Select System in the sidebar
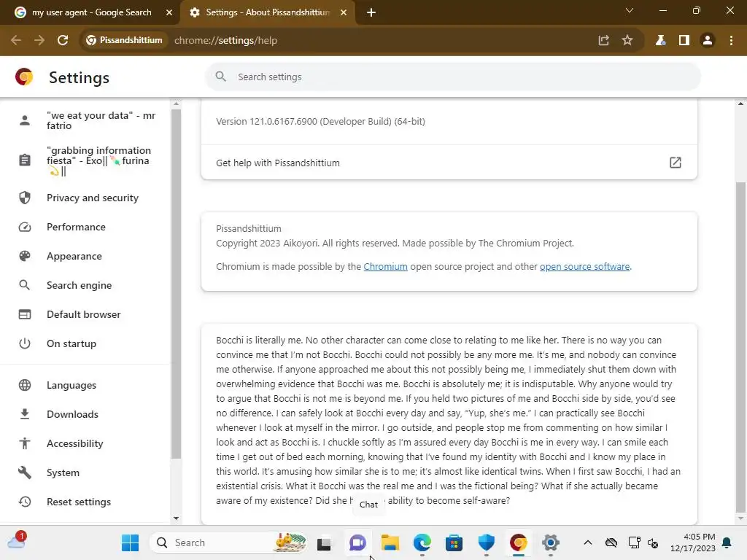 click(x=86, y=472)
